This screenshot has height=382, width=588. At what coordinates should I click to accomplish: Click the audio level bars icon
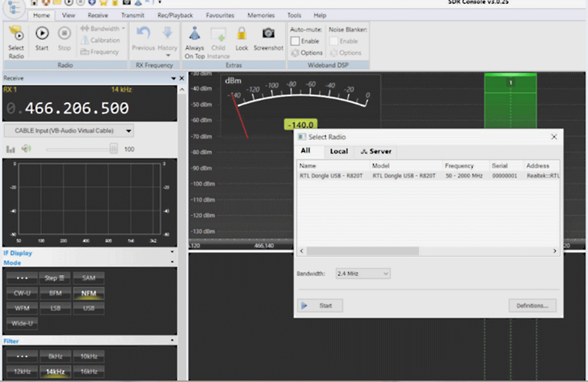coord(10,149)
